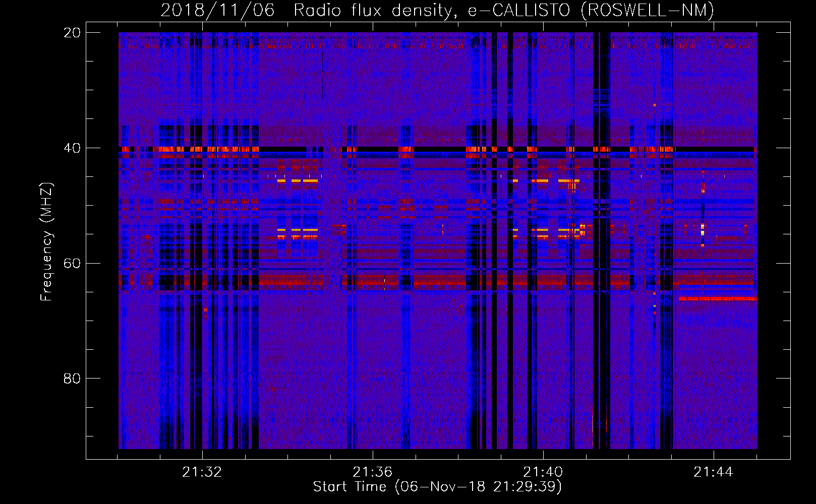Click the date "2018/11/06" in the title
816x504 pixels.
[217, 10]
